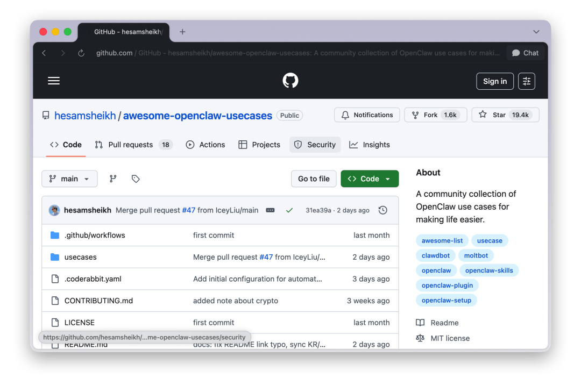Open awesome-openclaw-usecases repository link

197,116
